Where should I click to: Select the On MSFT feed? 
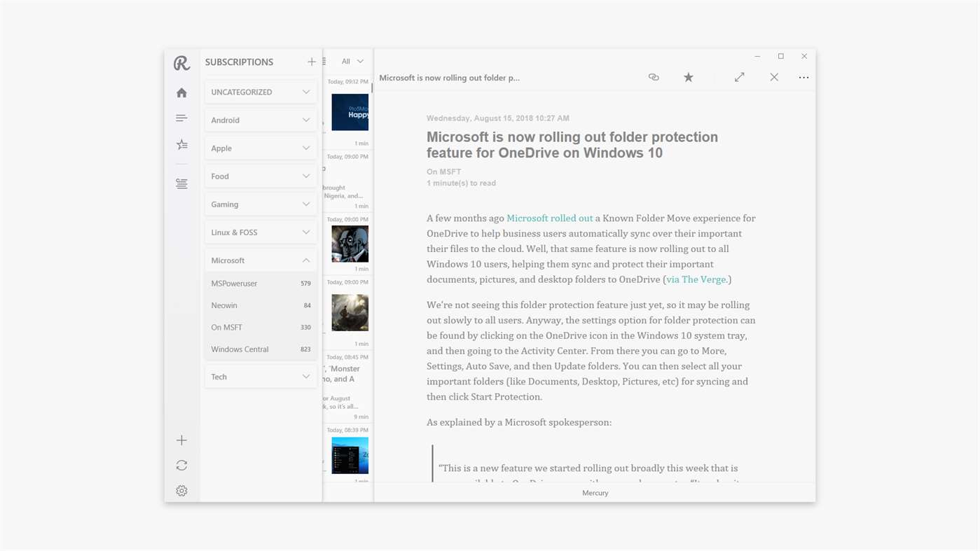coord(261,327)
